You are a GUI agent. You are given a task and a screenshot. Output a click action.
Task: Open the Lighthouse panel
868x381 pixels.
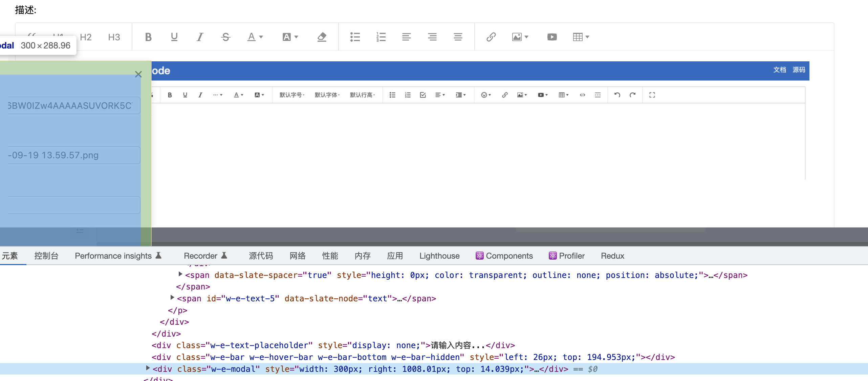[x=439, y=256]
